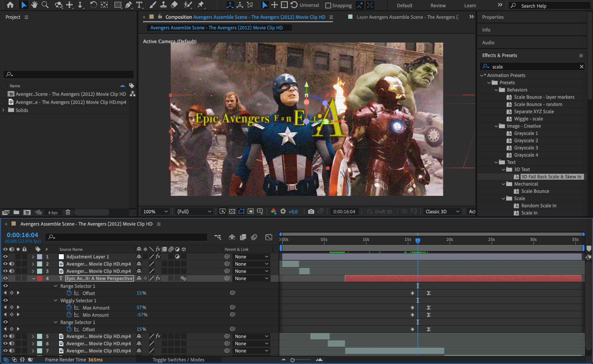Click the Take Snapshot camera icon
The height and width of the screenshot is (364, 593).
coord(311,212)
